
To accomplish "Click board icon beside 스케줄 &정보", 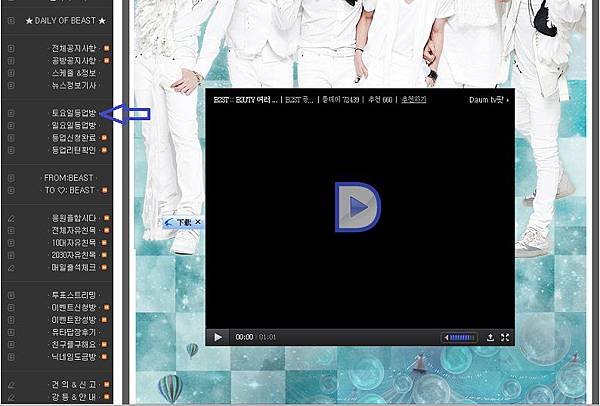I will pyautogui.click(x=11, y=73).
